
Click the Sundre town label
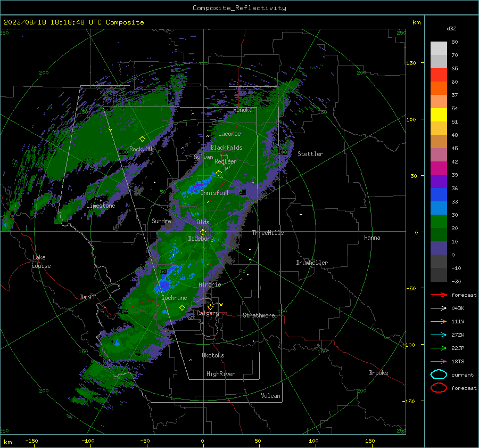pos(161,221)
